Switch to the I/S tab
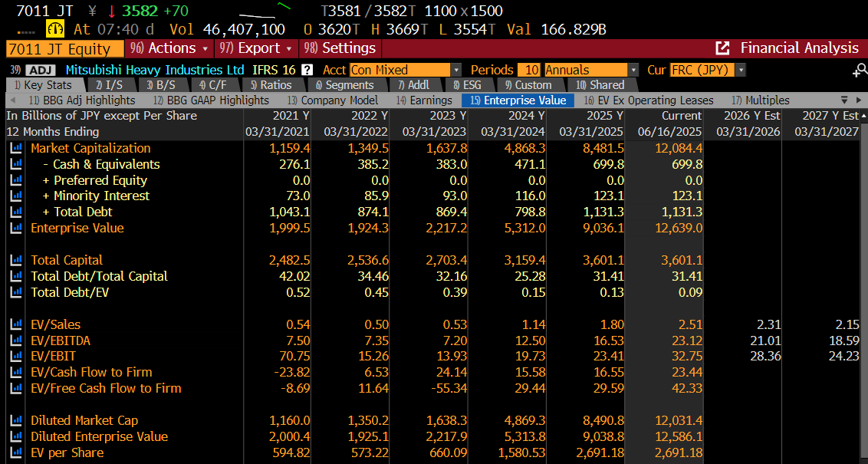This screenshot has width=868, height=464. (x=109, y=85)
